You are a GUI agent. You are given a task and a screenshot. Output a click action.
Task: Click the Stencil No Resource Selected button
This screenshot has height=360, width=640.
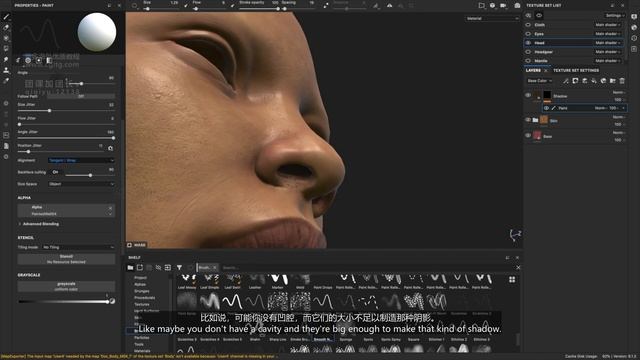pyautogui.click(x=66, y=259)
